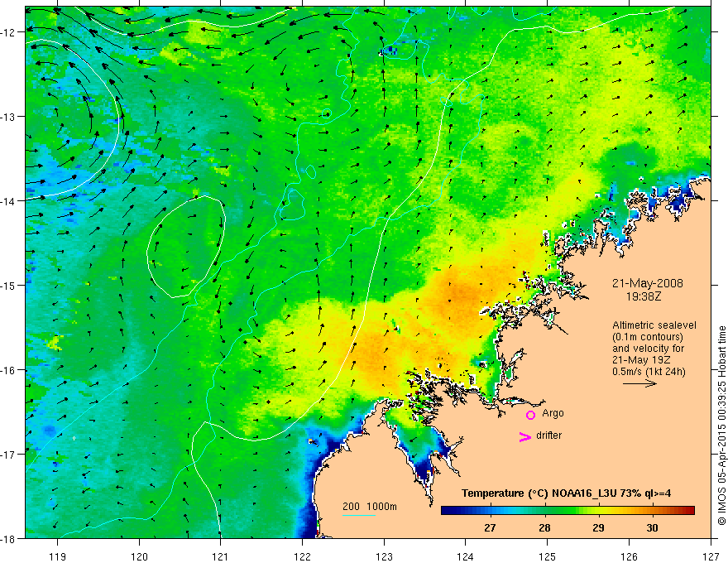The image size is (728, 563).
Task: Click the 'Altimetric sealevel' label
Action: [654, 325]
